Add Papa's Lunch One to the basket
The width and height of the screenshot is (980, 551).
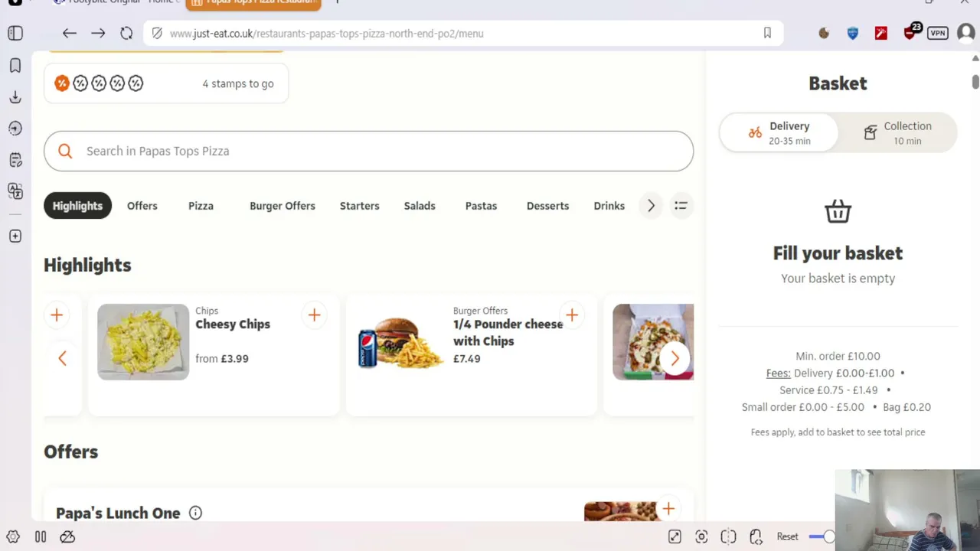[x=668, y=509]
